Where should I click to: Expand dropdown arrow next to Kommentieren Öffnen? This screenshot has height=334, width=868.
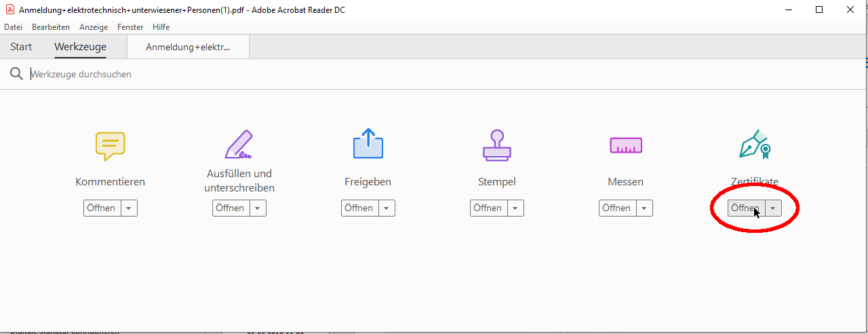(129, 208)
